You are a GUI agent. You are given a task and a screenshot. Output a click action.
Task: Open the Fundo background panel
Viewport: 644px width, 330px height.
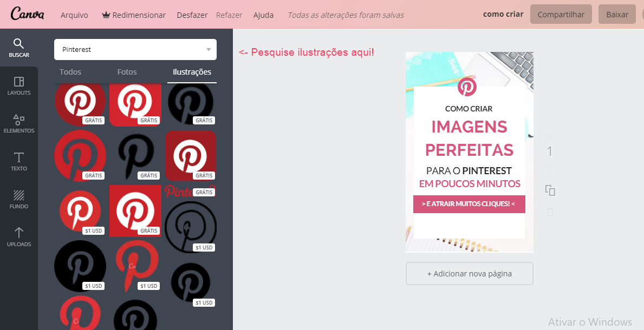[19, 199]
